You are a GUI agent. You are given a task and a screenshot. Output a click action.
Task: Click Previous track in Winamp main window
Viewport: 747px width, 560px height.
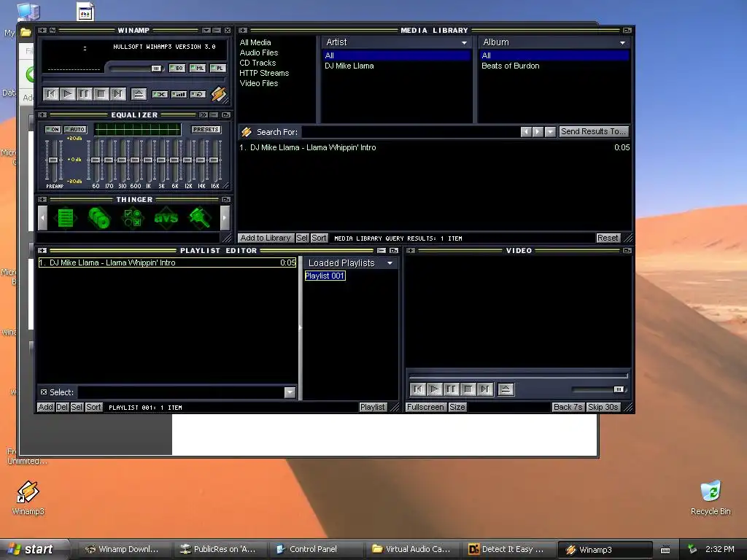[x=51, y=94]
